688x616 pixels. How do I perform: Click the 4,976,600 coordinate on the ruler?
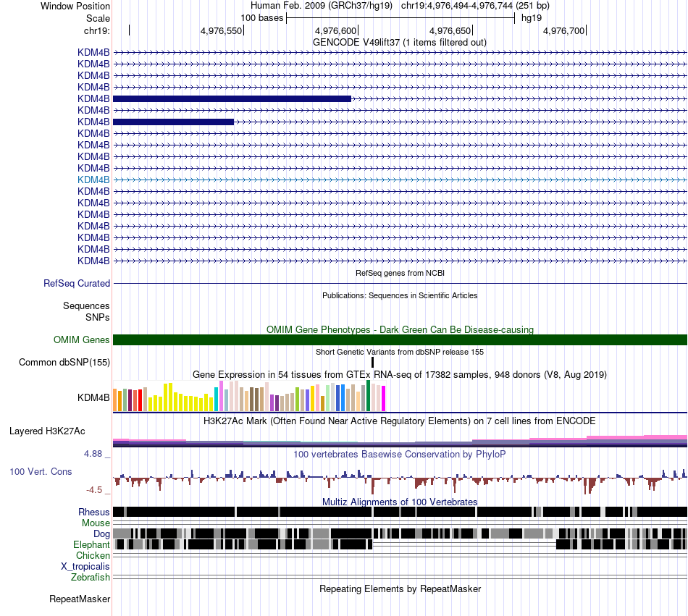[335, 30]
